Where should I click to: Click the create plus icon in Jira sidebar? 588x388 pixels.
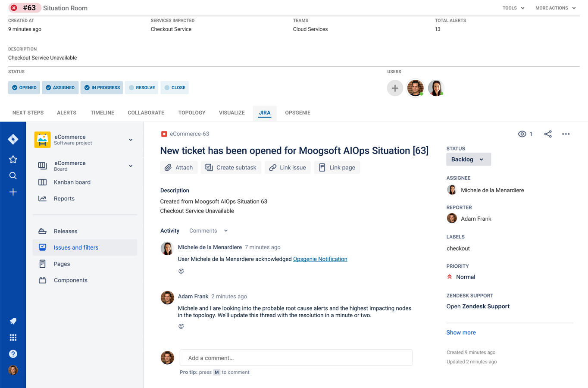click(13, 192)
